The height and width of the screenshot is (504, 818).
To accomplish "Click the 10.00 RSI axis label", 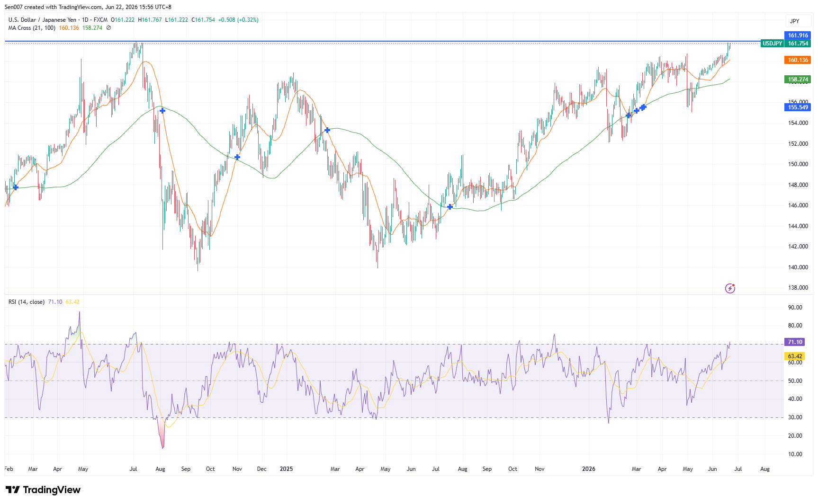I will [x=795, y=454].
